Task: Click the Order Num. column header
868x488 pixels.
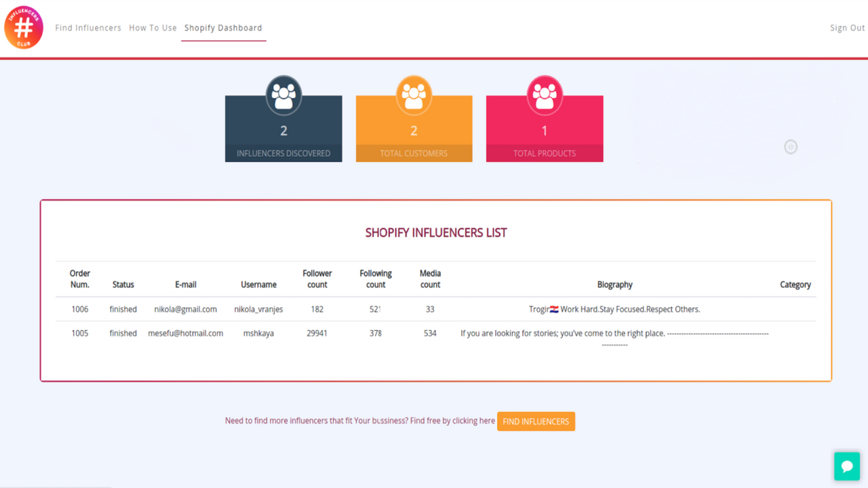Action: tap(80, 279)
